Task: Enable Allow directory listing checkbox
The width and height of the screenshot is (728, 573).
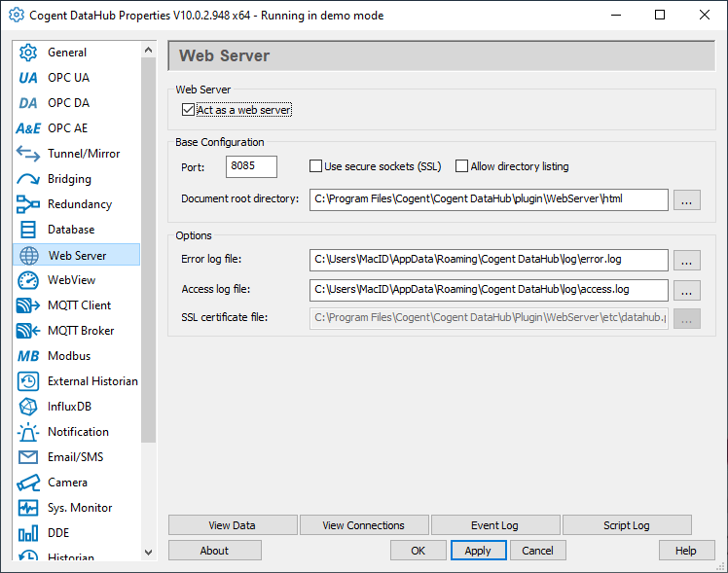Action: tap(462, 166)
